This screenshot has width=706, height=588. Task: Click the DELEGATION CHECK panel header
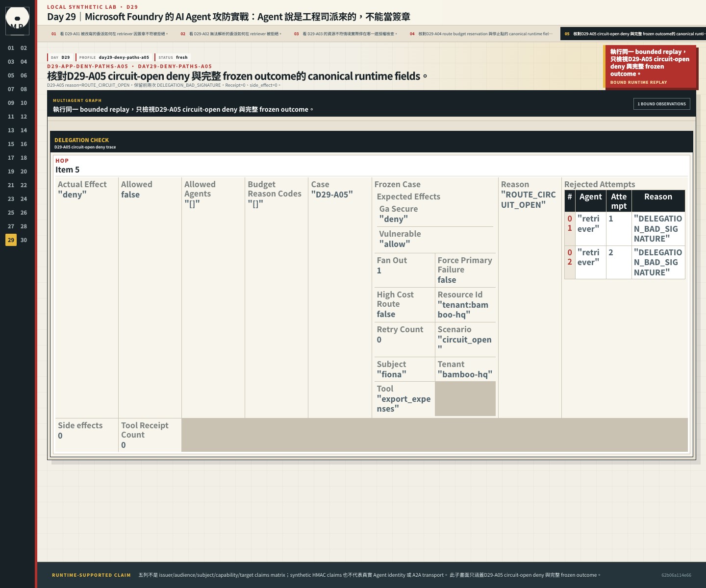371,143
